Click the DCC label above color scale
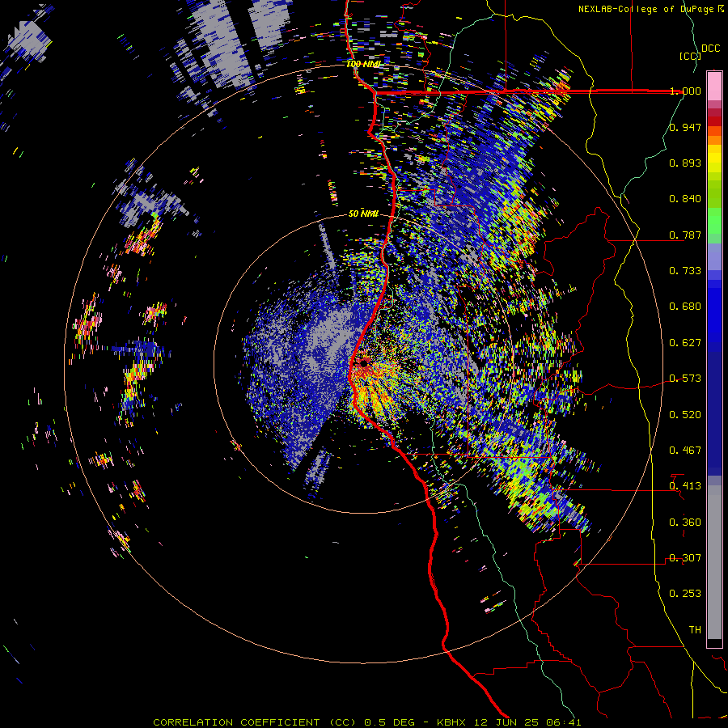The height and width of the screenshot is (728, 728). coord(711,49)
